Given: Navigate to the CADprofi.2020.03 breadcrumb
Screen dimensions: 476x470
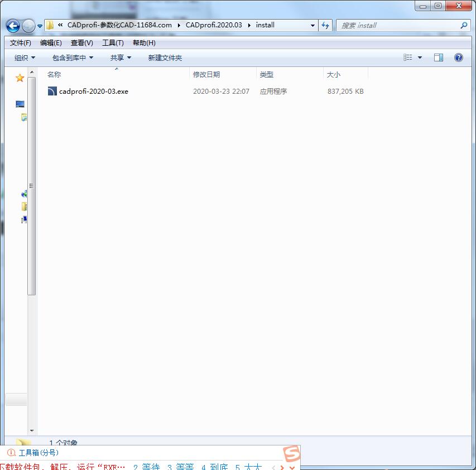Looking at the screenshot, I should point(214,25).
